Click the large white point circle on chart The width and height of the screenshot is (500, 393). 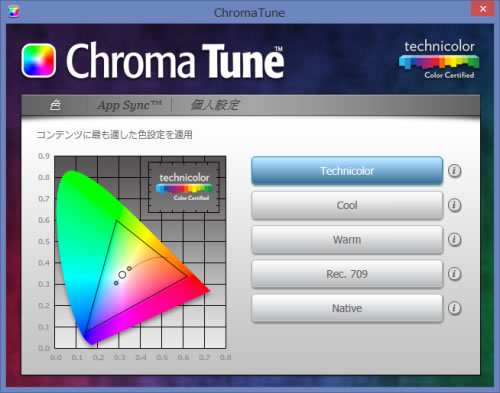click(x=122, y=275)
